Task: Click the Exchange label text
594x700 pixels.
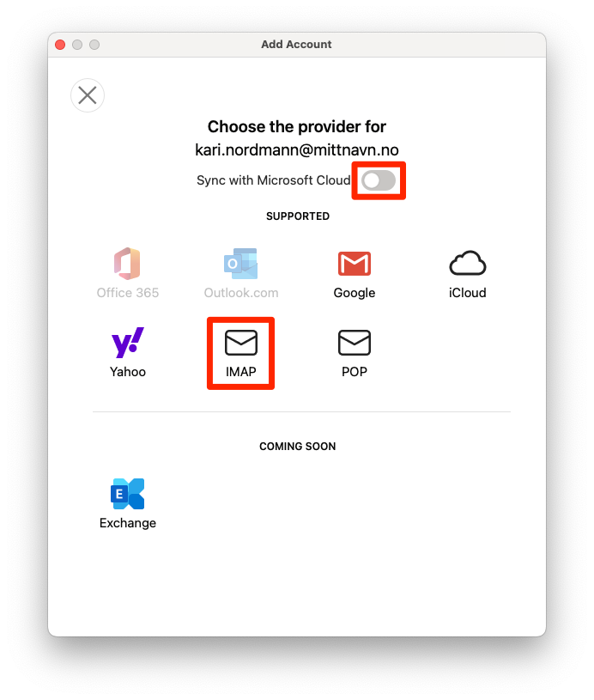Action: [128, 523]
